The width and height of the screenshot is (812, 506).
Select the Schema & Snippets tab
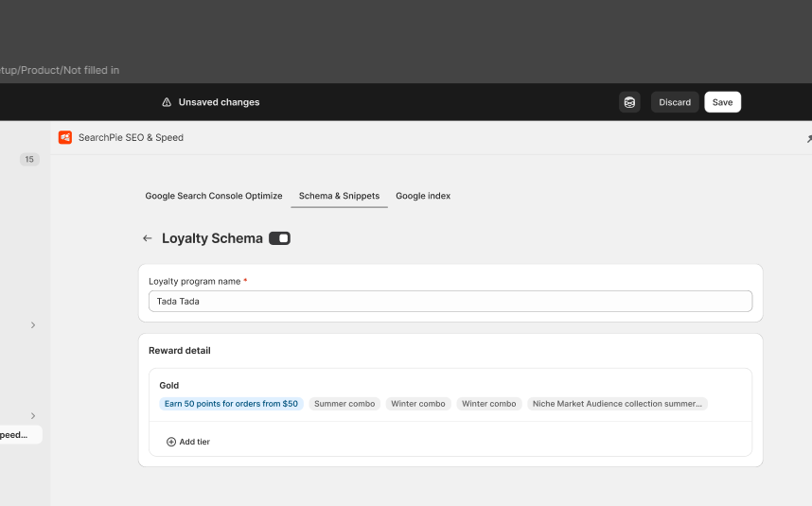click(339, 196)
